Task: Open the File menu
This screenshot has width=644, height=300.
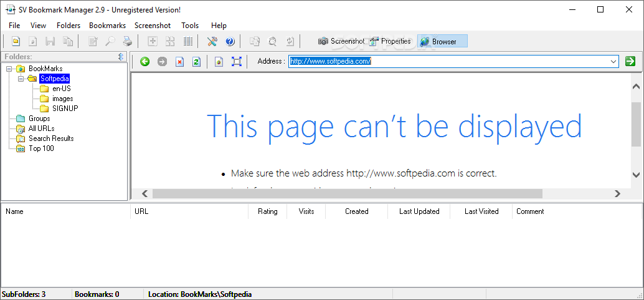Action: (14, 26)
